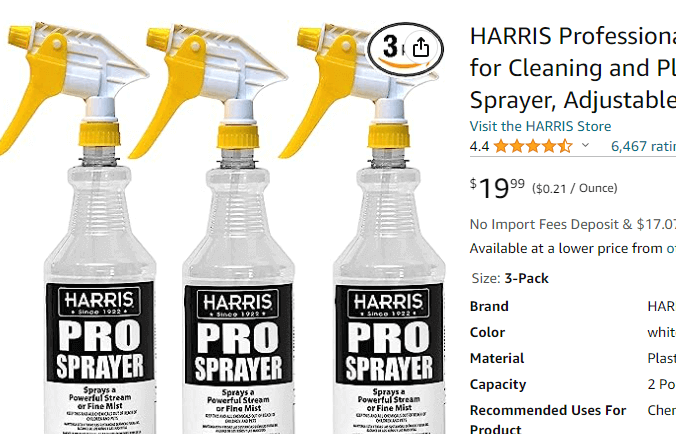Click the $19.99 price
This screenshot has height=434, width=676.
[x=497, y=188]
